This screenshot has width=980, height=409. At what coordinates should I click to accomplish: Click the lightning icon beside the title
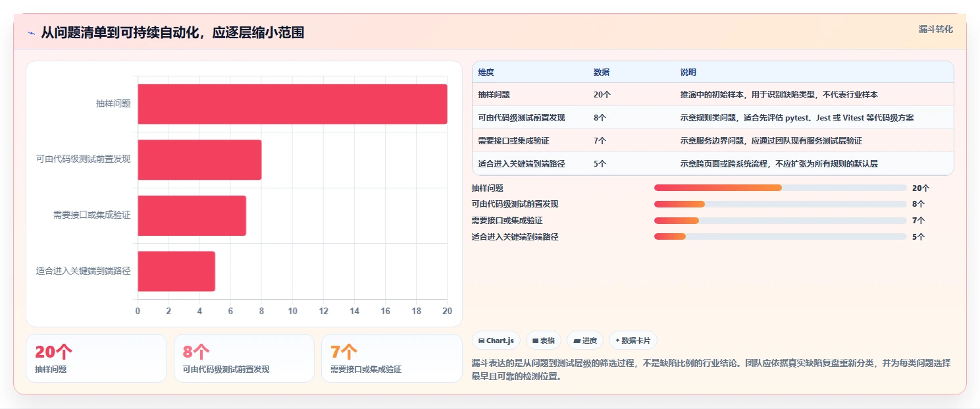(31, 33)
